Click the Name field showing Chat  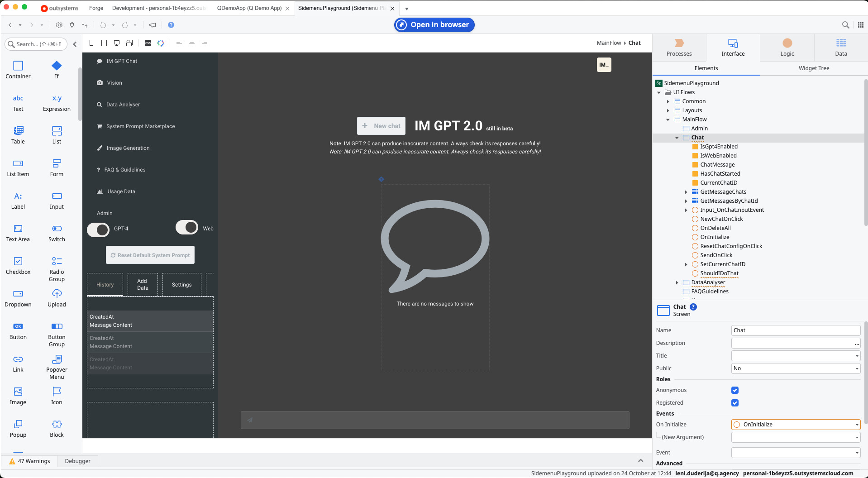tap(795, 330)
